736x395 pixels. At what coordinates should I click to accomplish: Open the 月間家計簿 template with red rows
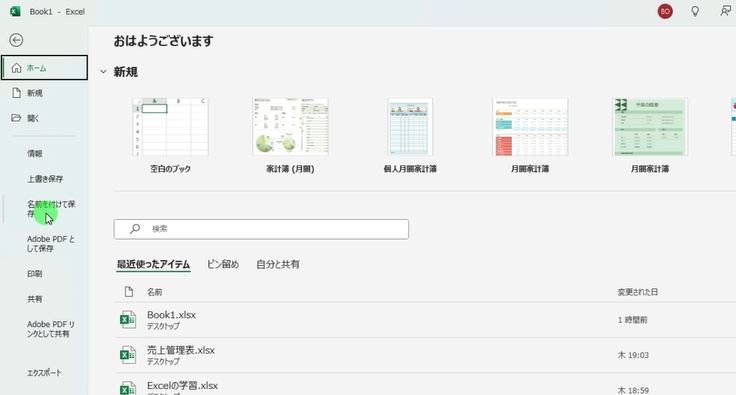530,127
